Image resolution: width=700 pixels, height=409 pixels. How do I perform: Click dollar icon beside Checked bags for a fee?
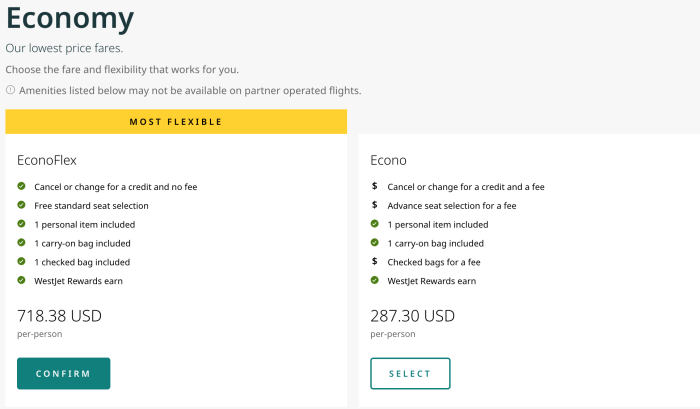coord(374,262)
